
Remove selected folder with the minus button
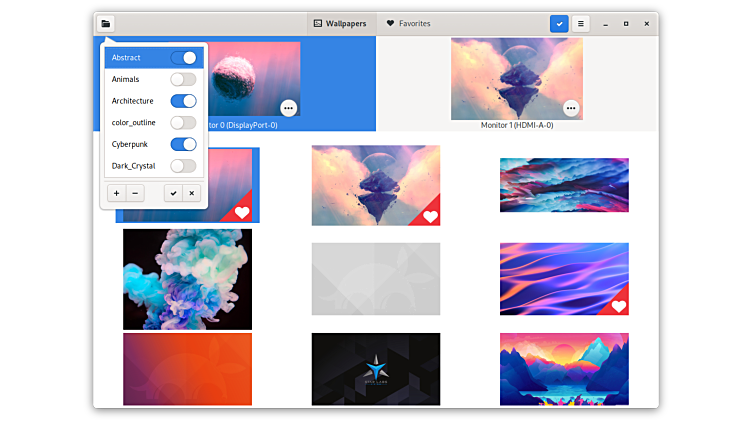click(x=136, y=193)
